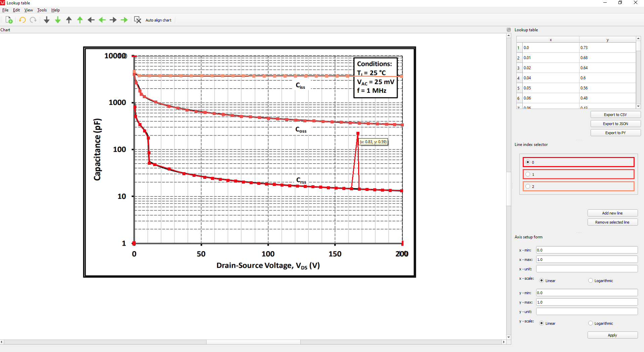
Task: Float the Lookup table panel
Action: click(509, 30)
